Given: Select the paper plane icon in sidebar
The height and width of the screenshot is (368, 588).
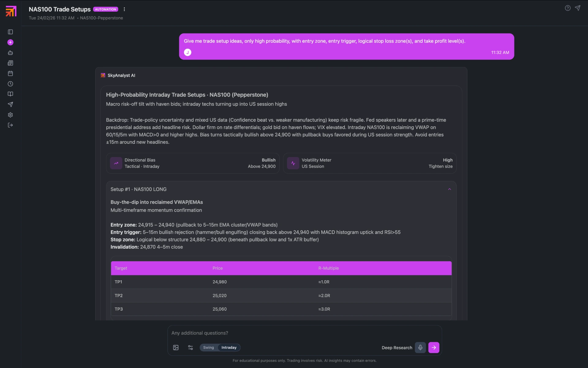Looking at the screenshot, I should tap(10, 105).
